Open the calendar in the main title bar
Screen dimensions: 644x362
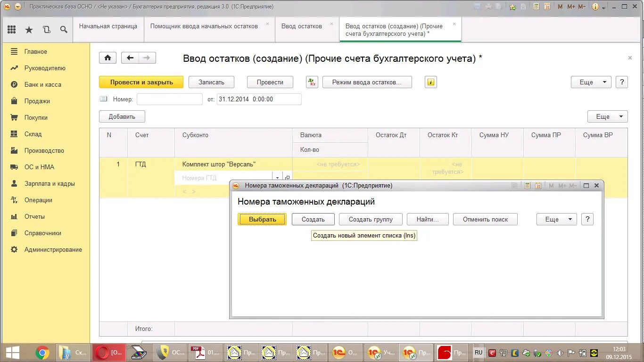tap(547, 7)
